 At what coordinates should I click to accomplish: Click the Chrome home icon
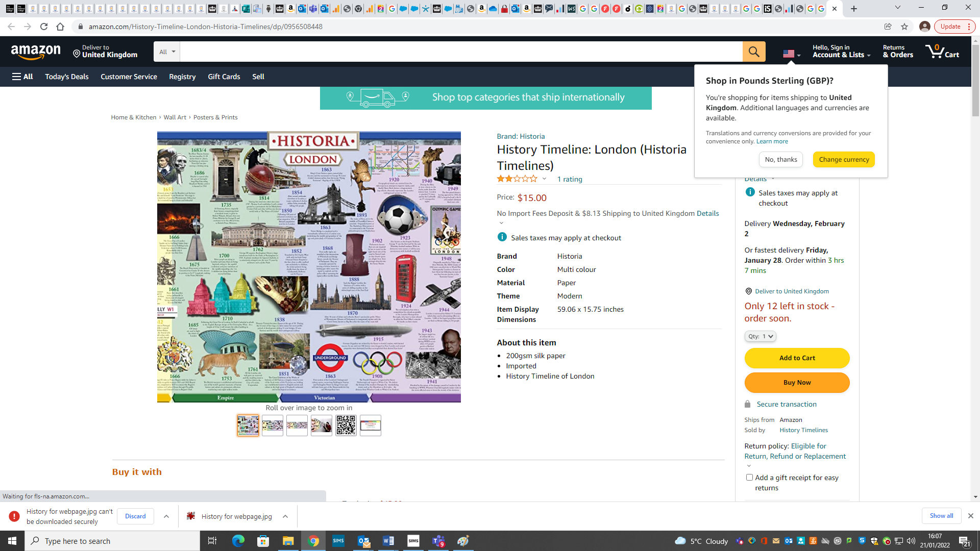60,27
